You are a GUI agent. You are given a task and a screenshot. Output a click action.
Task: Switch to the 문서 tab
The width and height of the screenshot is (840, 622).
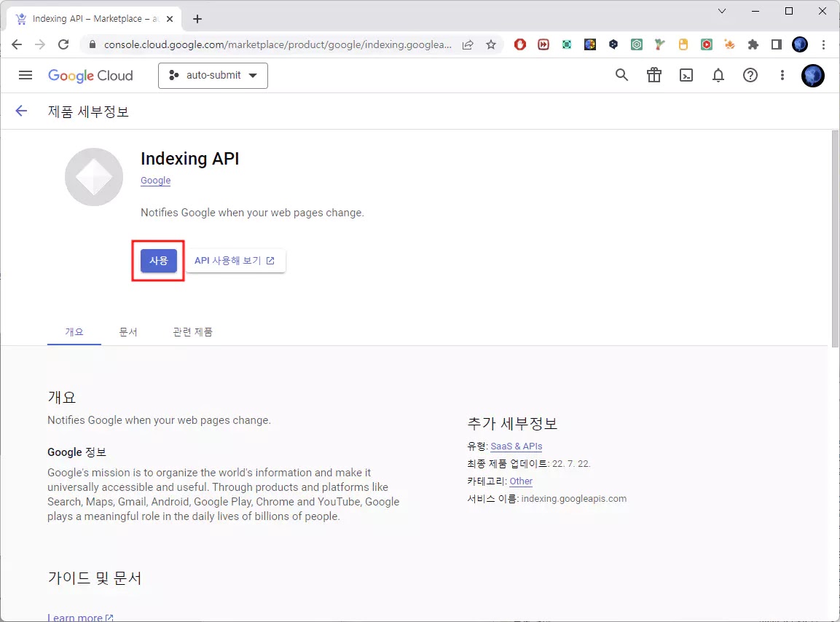(x=128, y=331)
